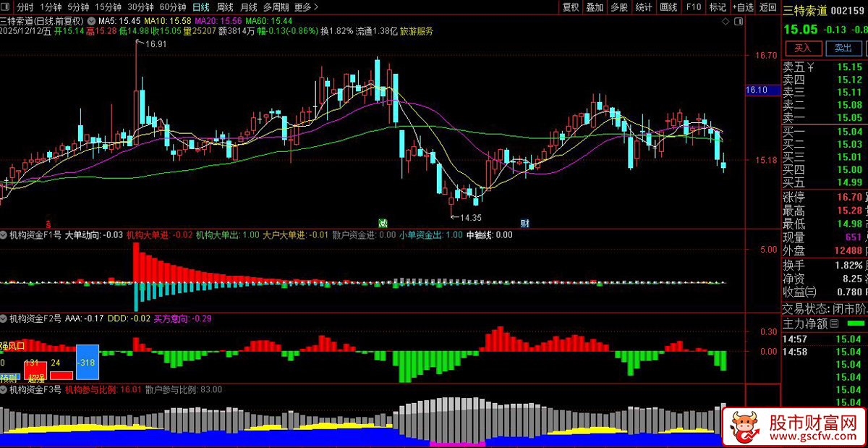
Task: Open the 多股 multi-stock view
Action: pos(618,7)
